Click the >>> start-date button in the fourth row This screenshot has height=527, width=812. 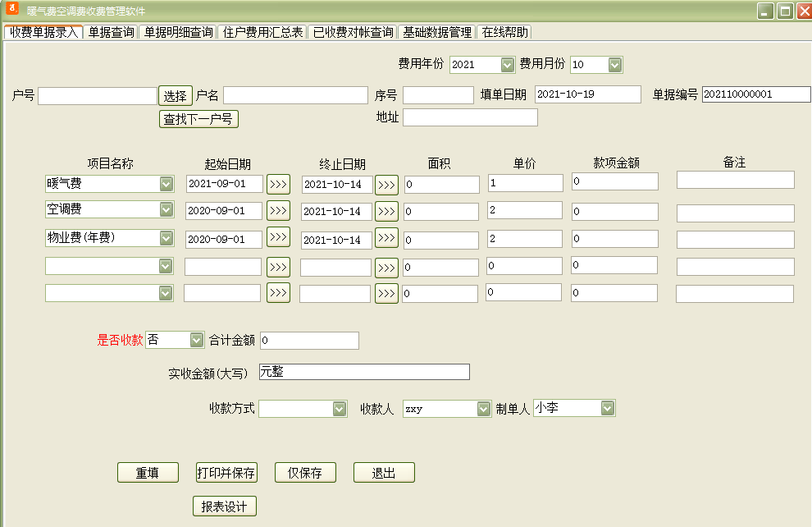click(278, 267)
